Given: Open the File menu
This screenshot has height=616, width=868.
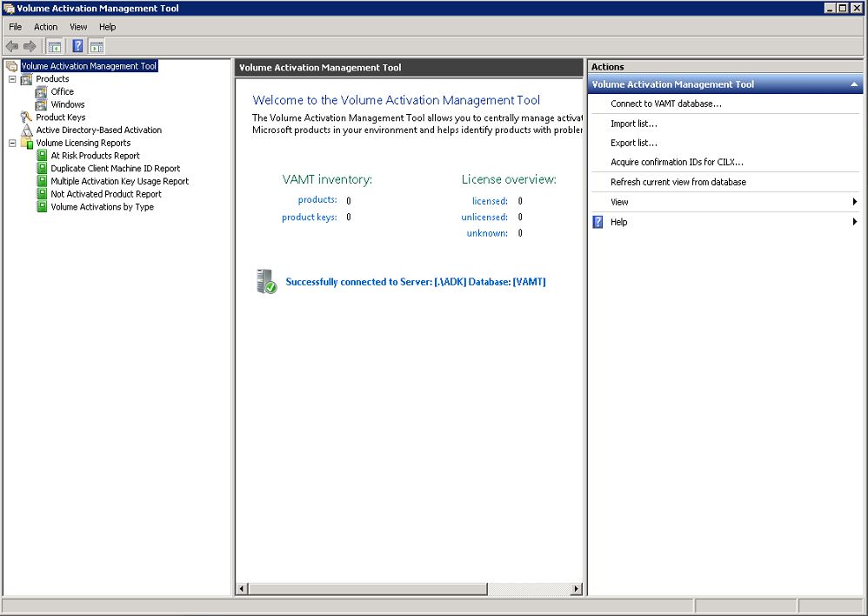Looking at the screenshot, I should [x=16, y=27].
